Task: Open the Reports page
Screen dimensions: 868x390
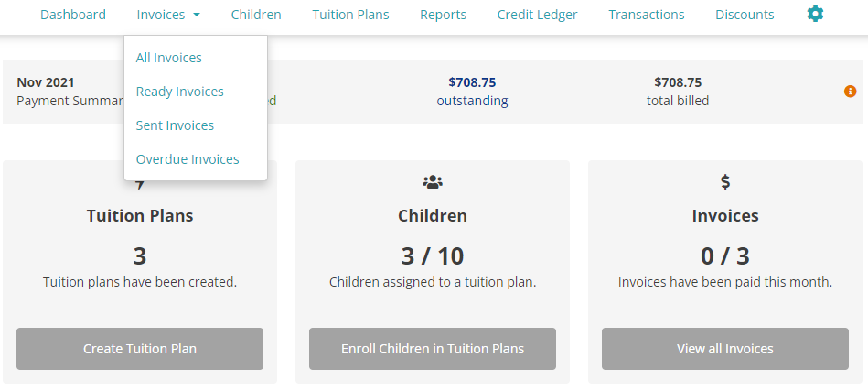Action: coord(443,15)
